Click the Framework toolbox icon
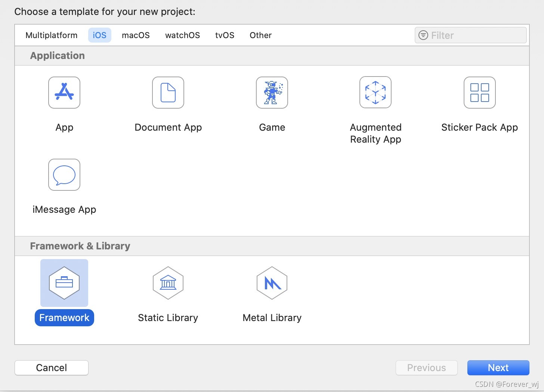 tap(64, 283)
